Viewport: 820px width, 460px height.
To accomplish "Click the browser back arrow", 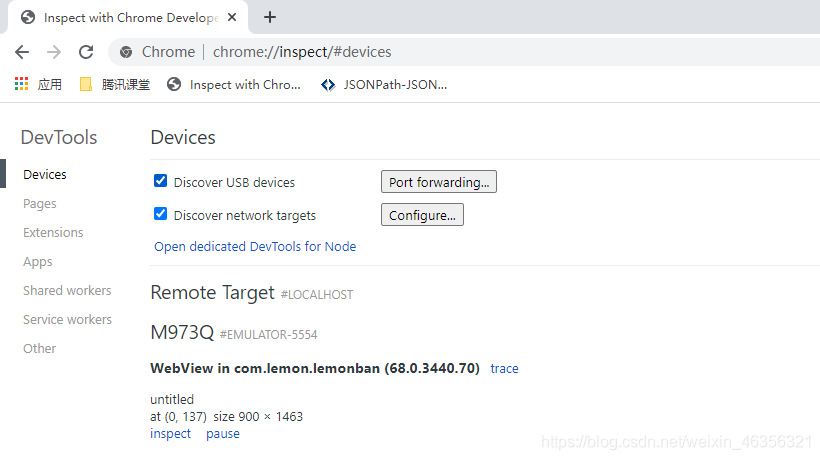I will pyautogui.click(x=22, y=52).
